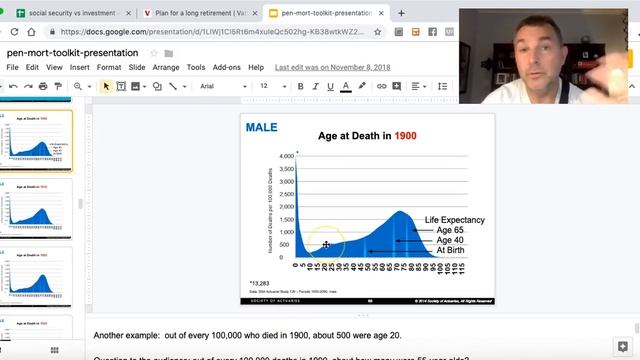Open the explore button at bottom right
Screen dimensions: 640x360
tap(622, 347)
